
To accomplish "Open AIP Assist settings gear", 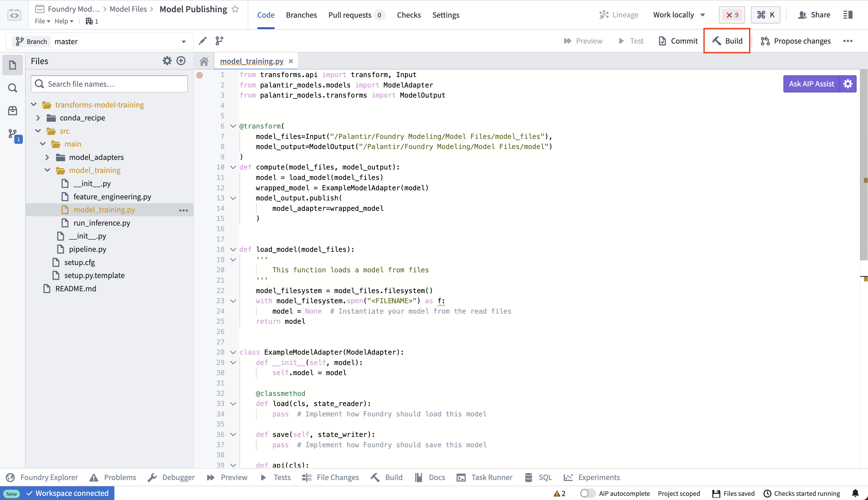I will tap(848, 84).
